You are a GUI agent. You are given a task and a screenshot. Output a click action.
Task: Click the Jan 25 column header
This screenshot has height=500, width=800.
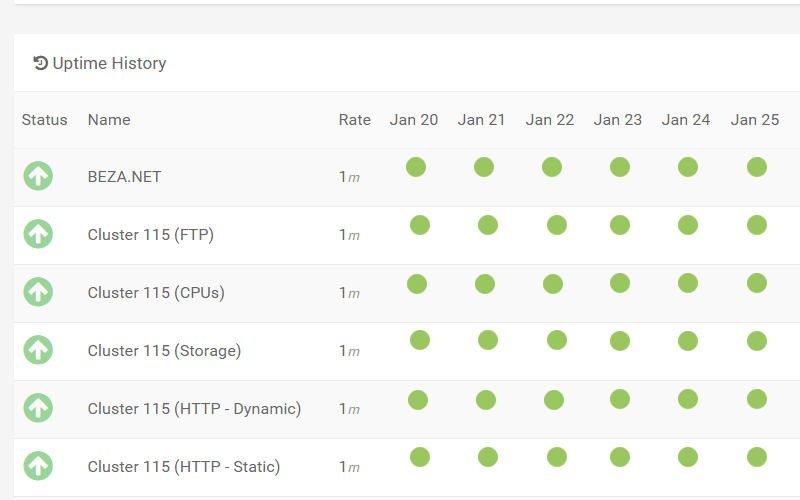[x=755, y=120]
